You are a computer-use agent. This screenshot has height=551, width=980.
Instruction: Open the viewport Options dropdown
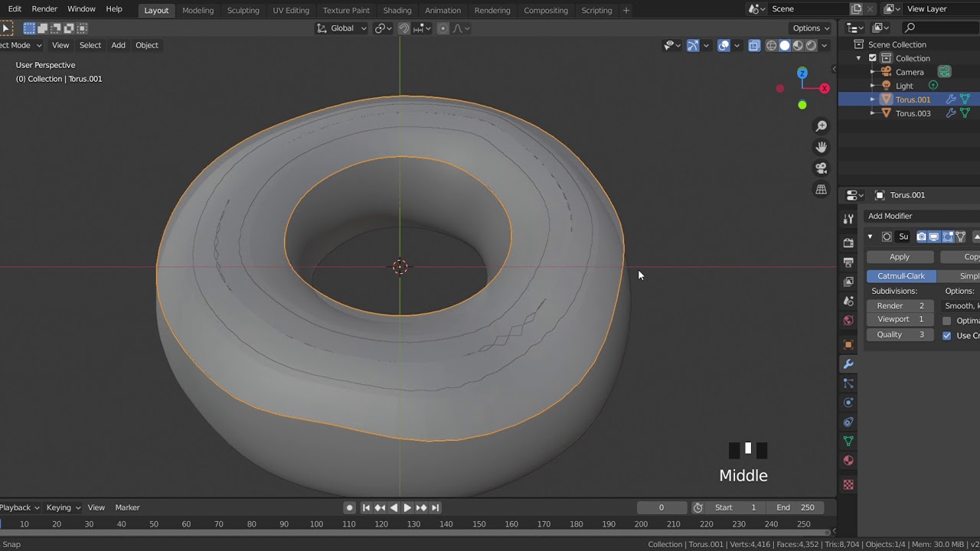812,28
